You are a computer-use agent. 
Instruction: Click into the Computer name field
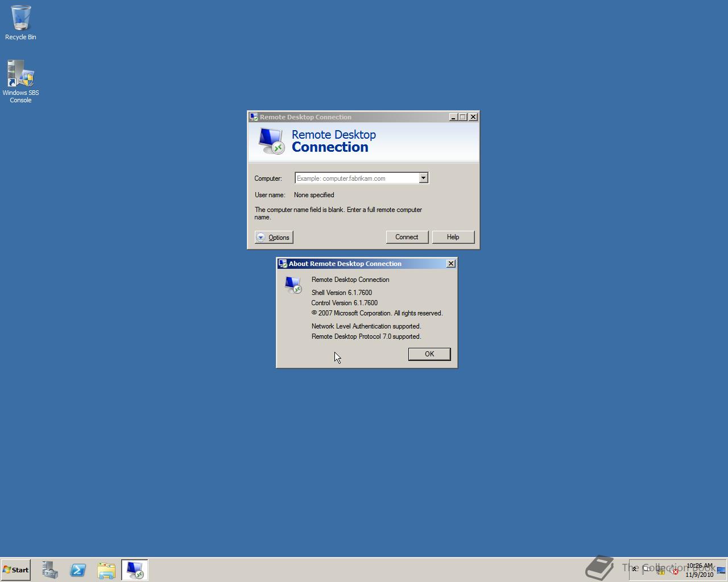(x=357, y=178)
